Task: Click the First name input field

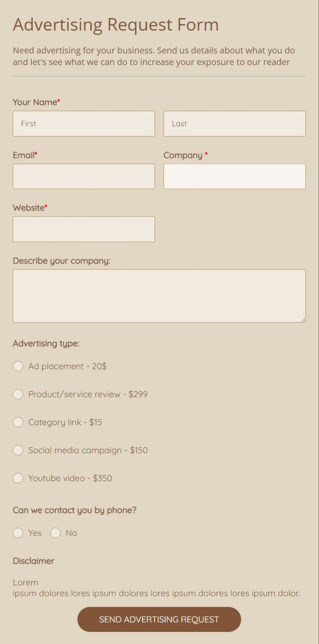Action: (84, 124)
